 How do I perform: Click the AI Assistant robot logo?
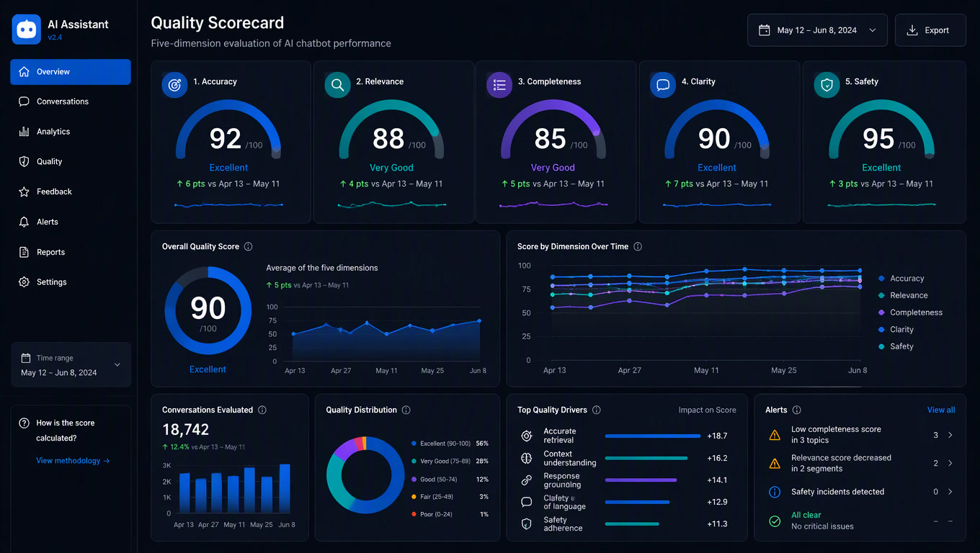point(27,30)
